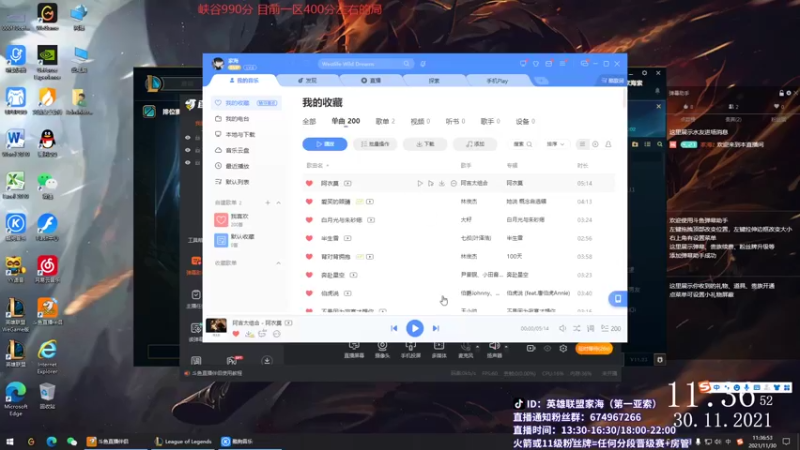Click the volume speaker icon in the player bar
Viewport: 800px width, 450px height.
pos(562,329)
